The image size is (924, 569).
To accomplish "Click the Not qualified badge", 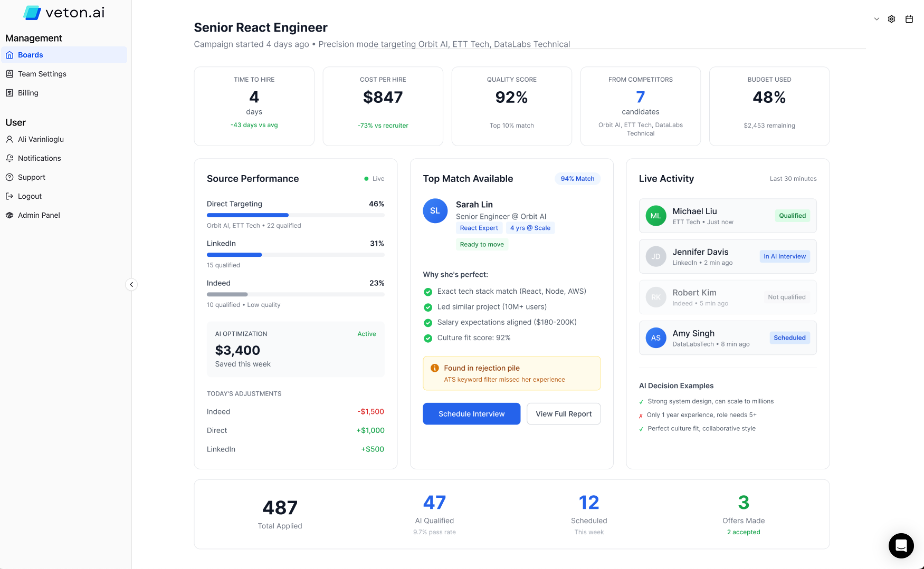I will click(x=786, y=297).
